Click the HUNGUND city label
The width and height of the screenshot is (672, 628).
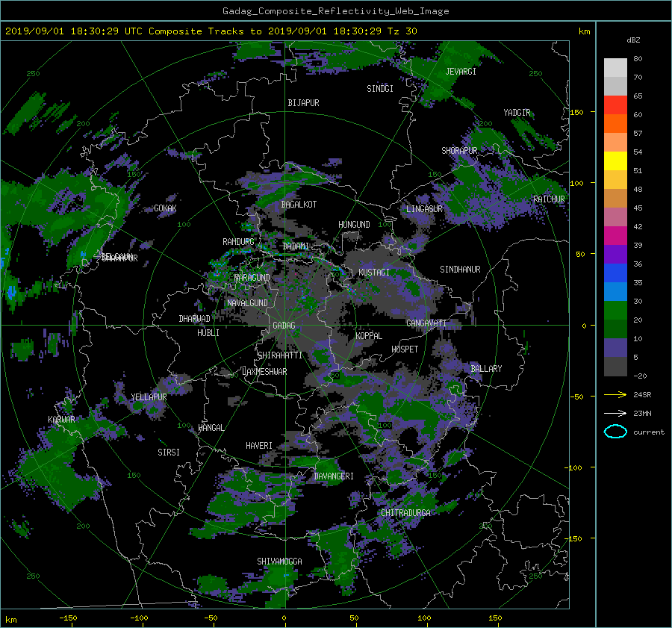[354, 225]
